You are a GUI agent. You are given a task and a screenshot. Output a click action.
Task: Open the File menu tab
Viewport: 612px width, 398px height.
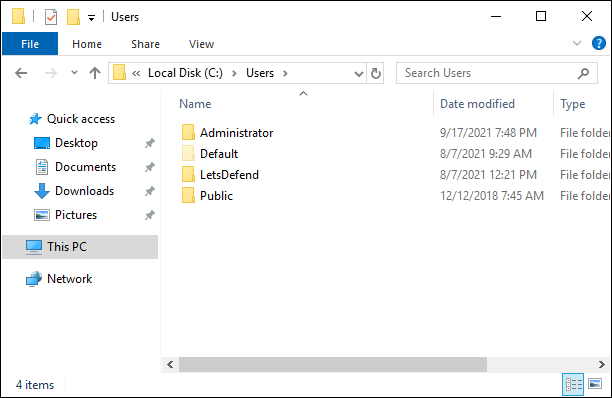tap(30, 44)
